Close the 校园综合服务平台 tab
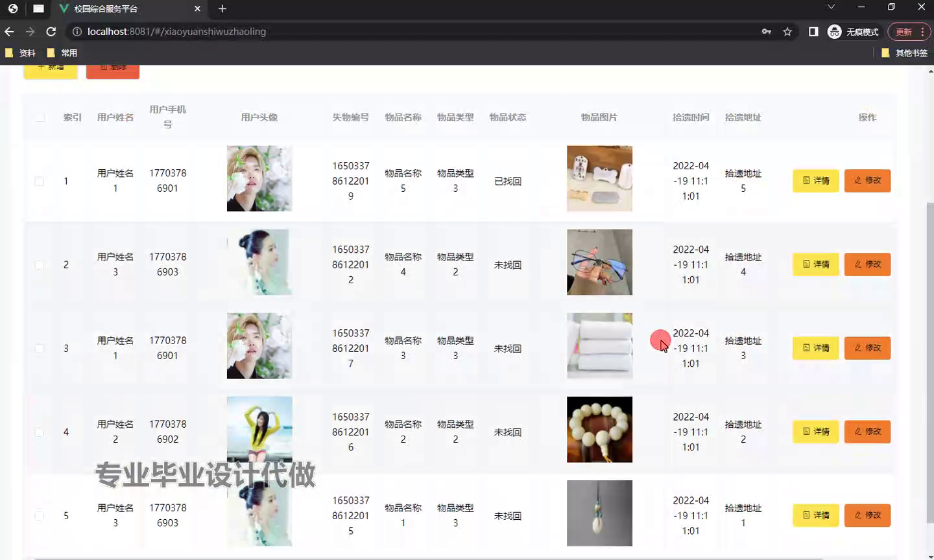 197,8
